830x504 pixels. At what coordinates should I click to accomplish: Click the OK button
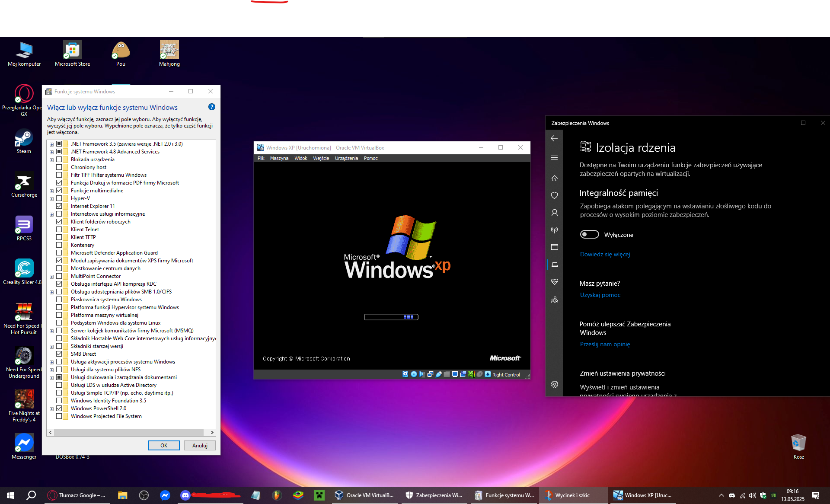[164, 445]
